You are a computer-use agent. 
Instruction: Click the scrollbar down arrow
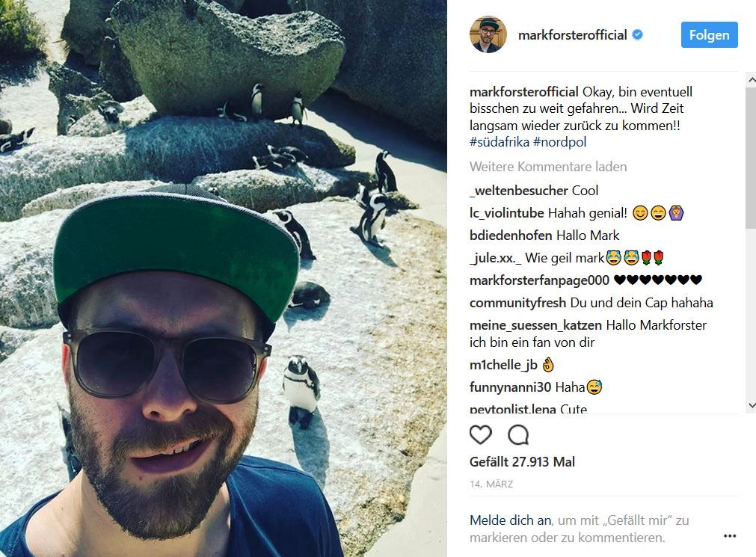752,405
